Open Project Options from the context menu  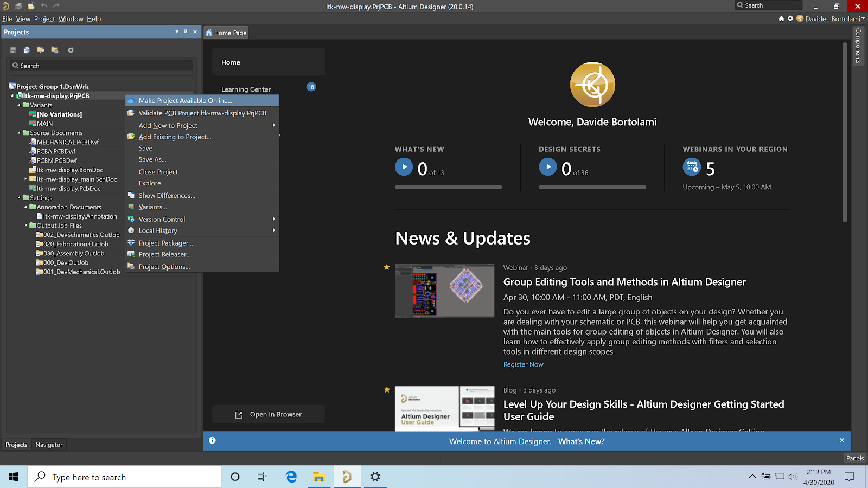(x=202, y=267)
